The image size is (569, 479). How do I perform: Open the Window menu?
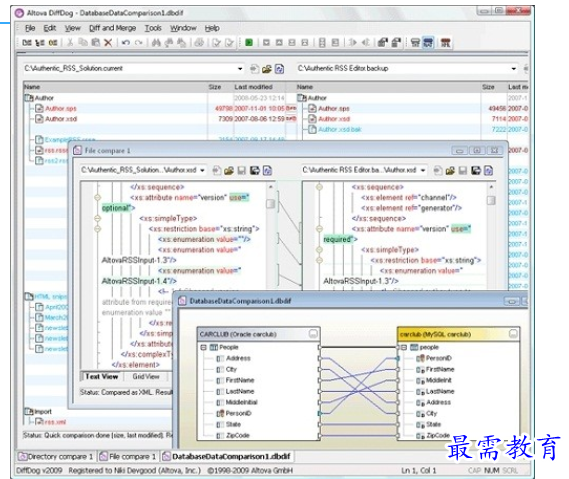pyautogui.click(x=183, y=28)
